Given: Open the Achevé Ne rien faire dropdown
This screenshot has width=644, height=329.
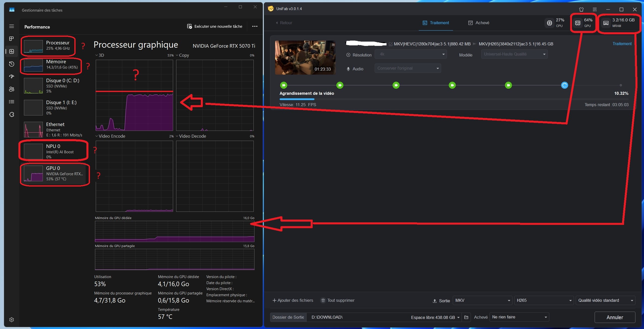Looking at the screenshot, I should click(x=519, y=317).
